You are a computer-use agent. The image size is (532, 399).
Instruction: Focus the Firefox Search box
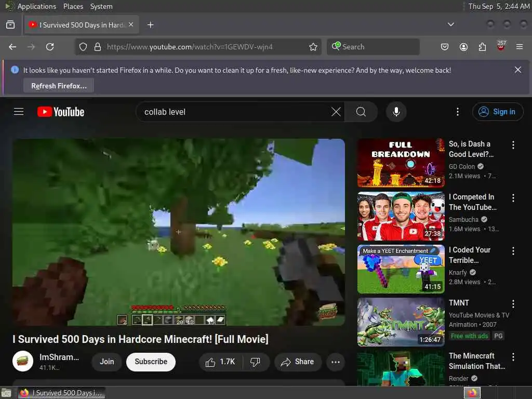point(373,47)
